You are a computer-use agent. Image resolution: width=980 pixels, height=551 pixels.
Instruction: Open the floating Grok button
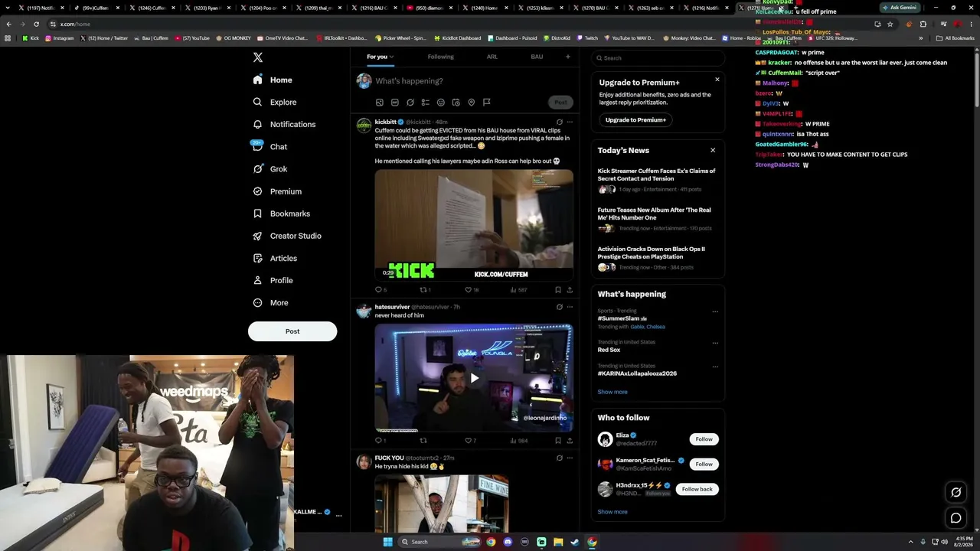click(x=955, y=492)
